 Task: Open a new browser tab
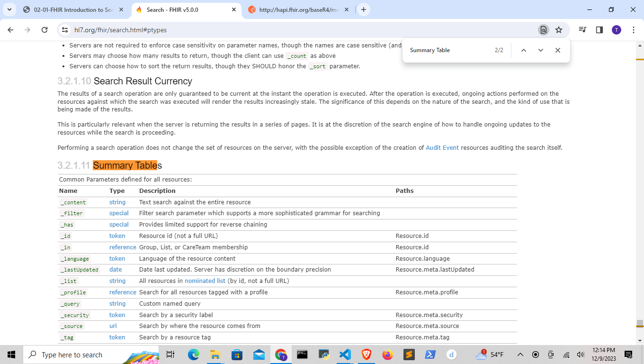point(363,9)
